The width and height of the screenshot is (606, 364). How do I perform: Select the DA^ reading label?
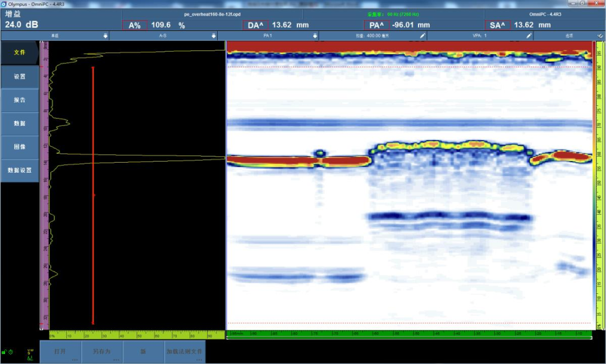[x=255, y=25]
